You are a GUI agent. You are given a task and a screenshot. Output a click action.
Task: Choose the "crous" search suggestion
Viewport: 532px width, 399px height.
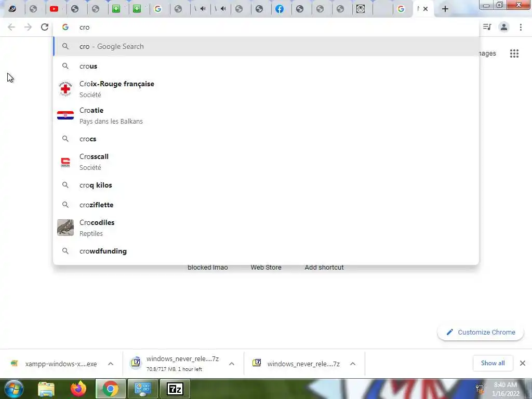pos(267,66)
